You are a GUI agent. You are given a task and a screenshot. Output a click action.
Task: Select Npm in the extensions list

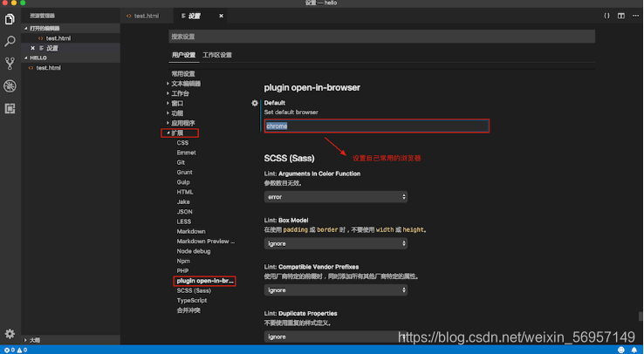tap(183, 261)
